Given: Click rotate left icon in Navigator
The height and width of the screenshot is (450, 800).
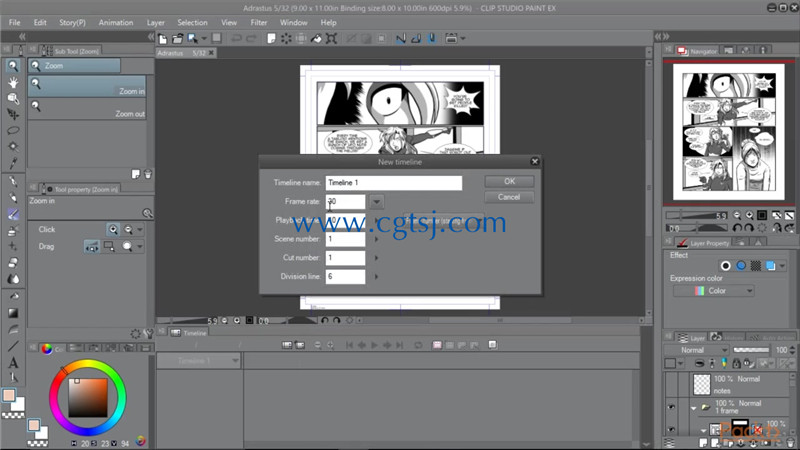Looking at the screenshot, I should click(737, 228).
